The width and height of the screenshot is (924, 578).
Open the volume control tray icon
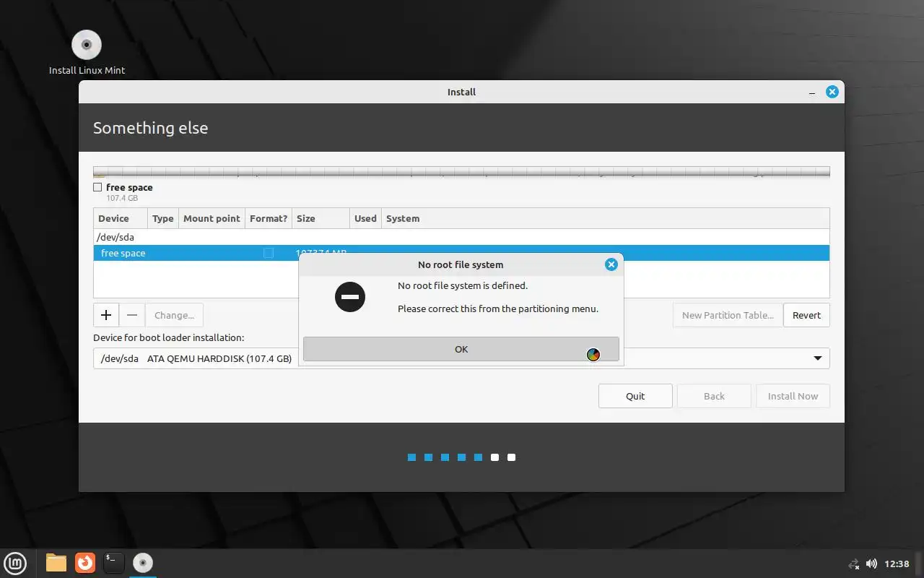click(x=871, y=564)
